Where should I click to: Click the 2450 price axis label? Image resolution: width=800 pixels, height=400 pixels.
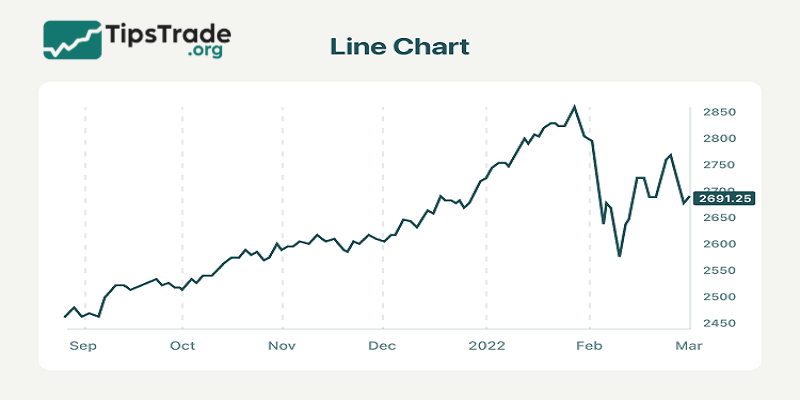(717, 323)
